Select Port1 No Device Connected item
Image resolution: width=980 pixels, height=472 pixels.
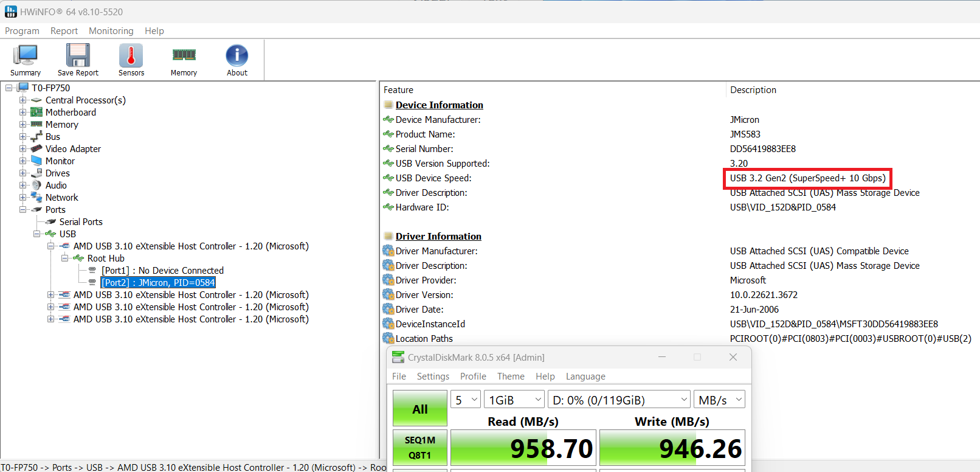point(162,270)
